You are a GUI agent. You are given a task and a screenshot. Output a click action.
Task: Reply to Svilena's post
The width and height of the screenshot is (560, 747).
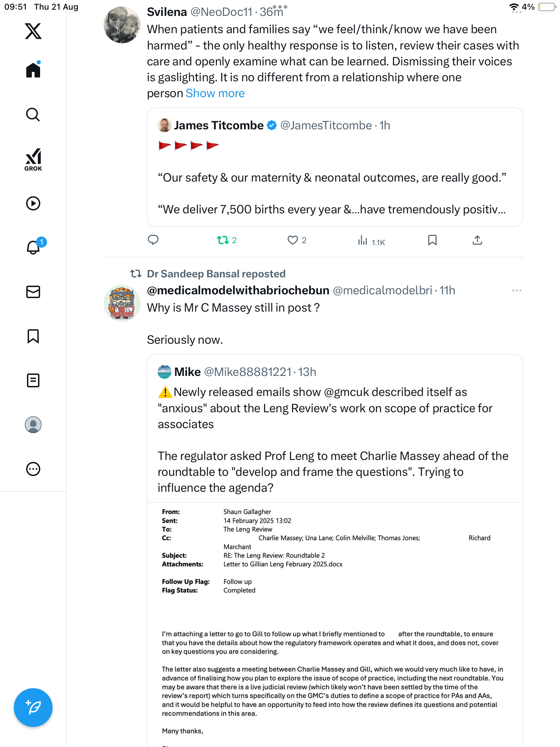(153, 240)
